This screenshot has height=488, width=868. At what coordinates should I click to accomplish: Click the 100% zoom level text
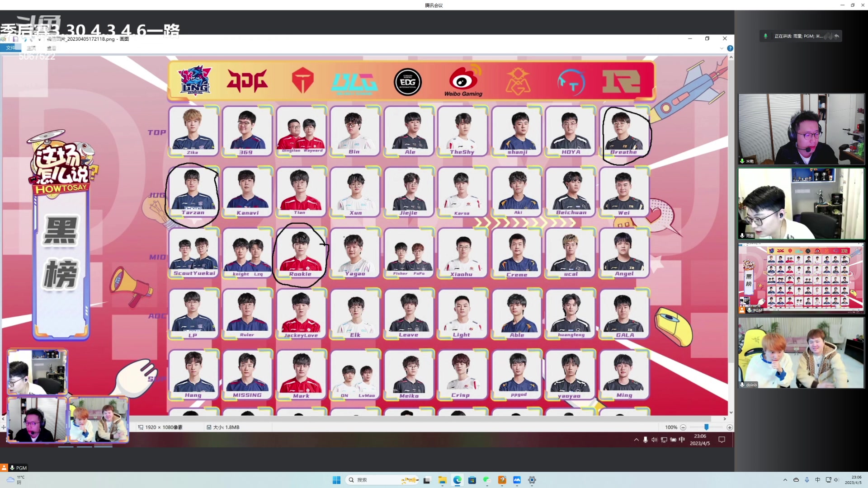tap(671, 427)
